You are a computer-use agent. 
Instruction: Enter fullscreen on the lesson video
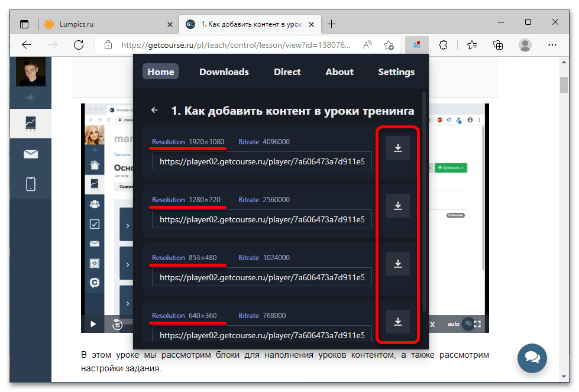(x=477, y=324)
